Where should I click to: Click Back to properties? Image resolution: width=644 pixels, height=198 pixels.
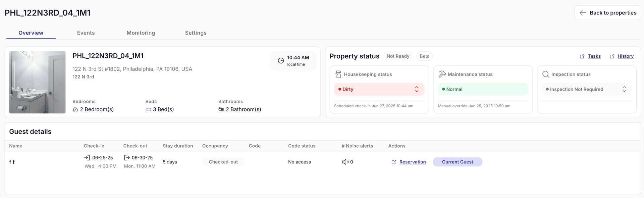[x=607, y=12]
